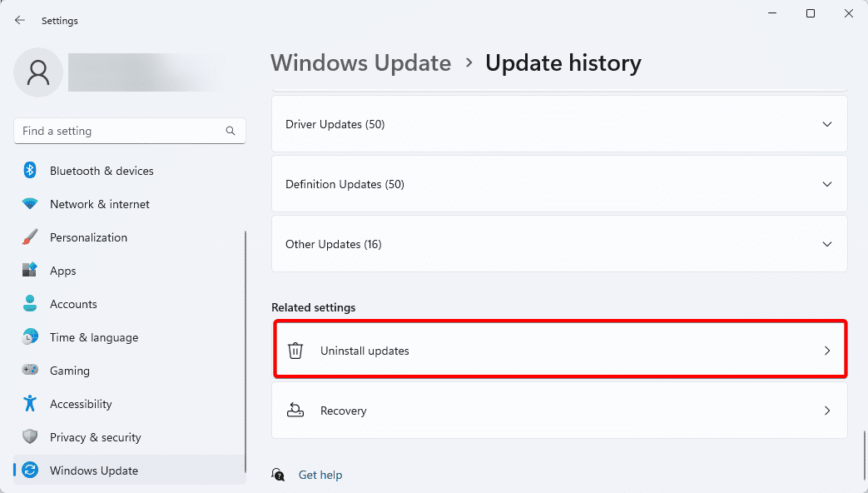This screenshot has height=493, width=868.
Task: Maximize the Settings window
Action: click(811, 13)
